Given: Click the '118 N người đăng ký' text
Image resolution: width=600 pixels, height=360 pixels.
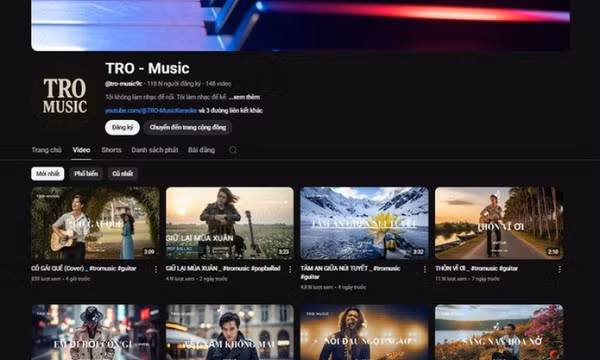Looking at the screenshot, I should pyautogui.click(x=174, y=84).
